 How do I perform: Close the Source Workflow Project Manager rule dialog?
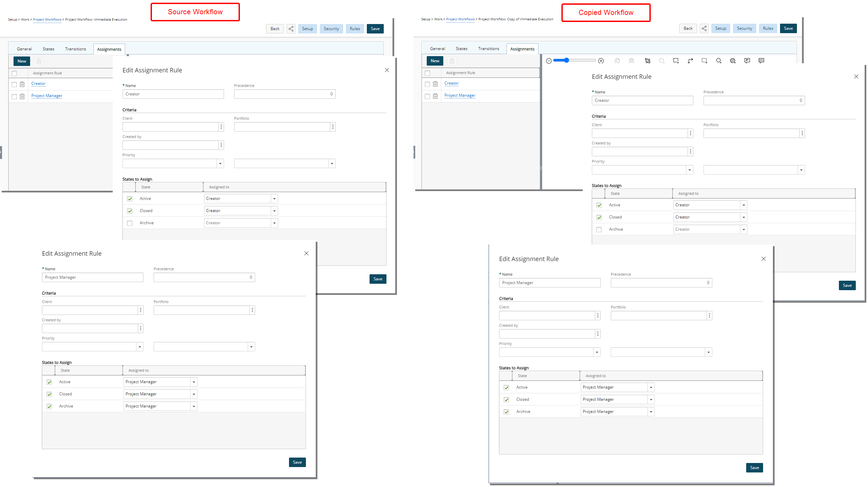[x=307, y=253]
